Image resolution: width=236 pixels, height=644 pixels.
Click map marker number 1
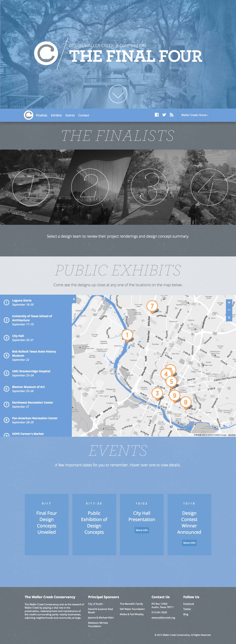point(127,336)
